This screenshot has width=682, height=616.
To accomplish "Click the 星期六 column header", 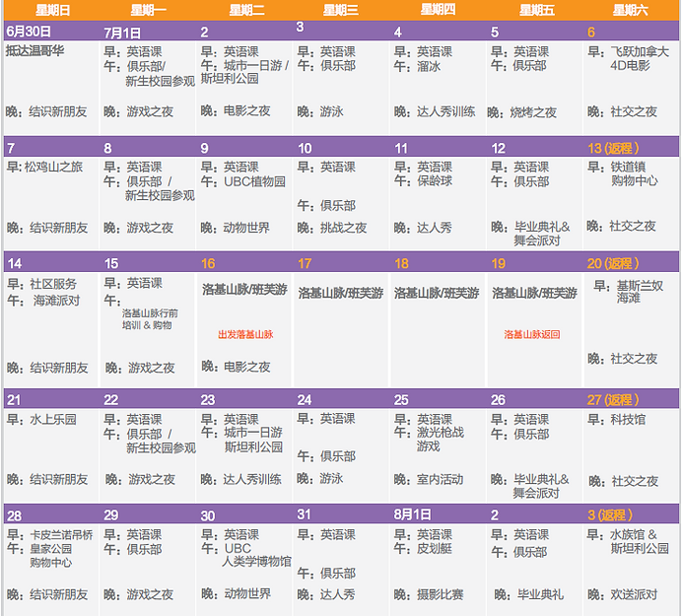I will tap(630, 10).
